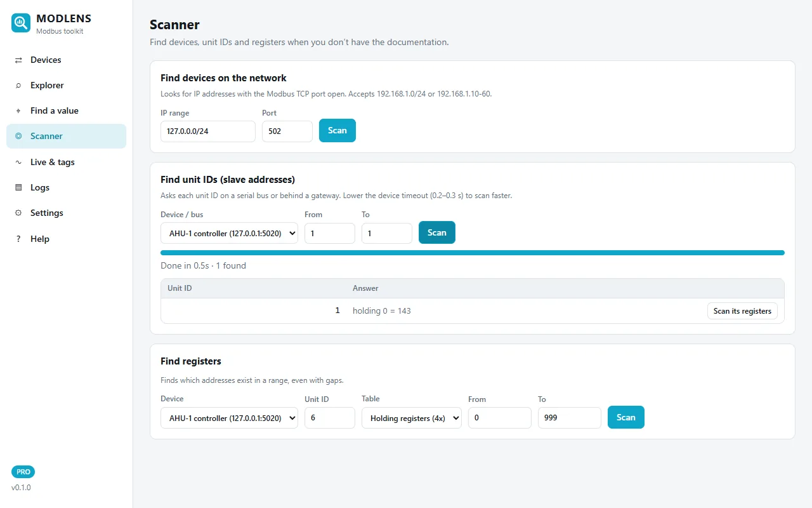Click the unit ID To field

click(x=387, y=233)
